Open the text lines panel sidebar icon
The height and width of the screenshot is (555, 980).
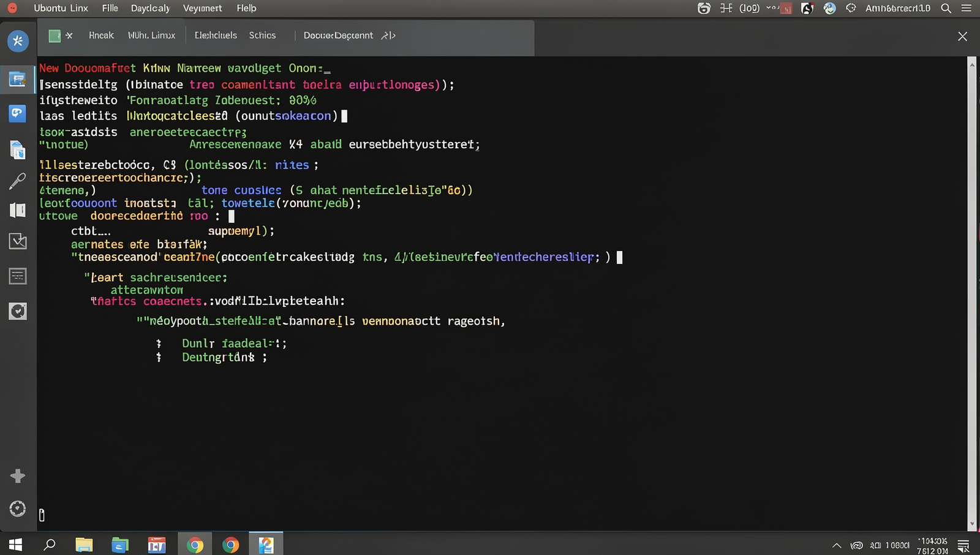tap(18, 276)
